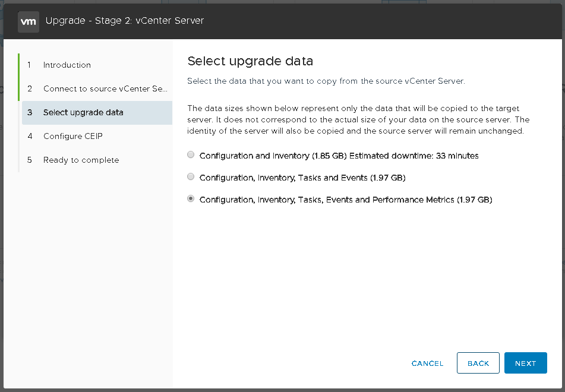This screenshot has width=565, height=392.
Task: Open Ready to complete step
Action: pos(81,160)
